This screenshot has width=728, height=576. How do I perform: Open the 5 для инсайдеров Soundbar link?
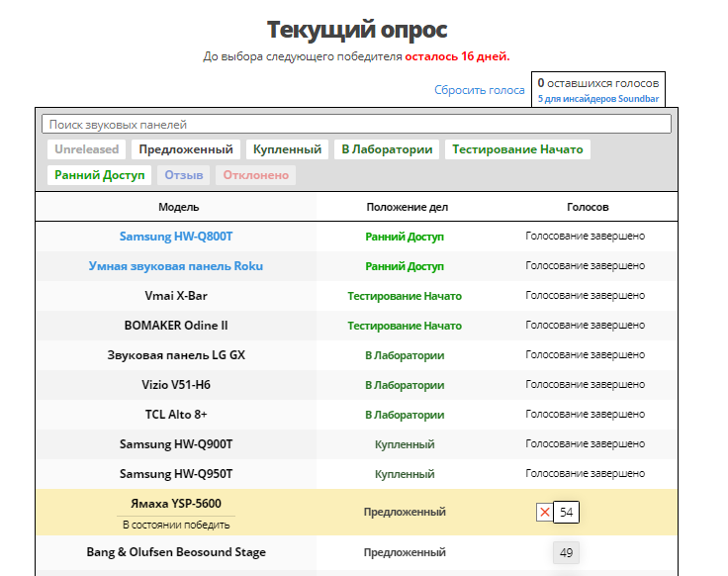coord(597,99)
